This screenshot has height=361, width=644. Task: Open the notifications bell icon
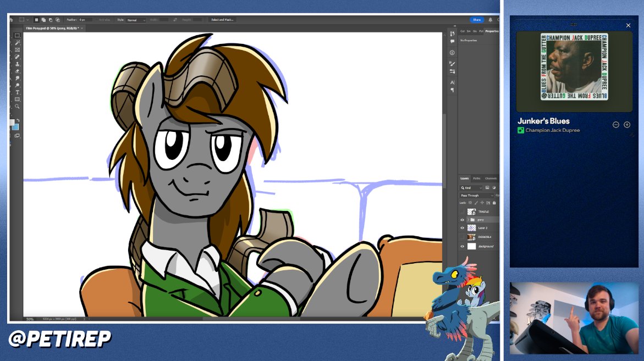(491, 20)
